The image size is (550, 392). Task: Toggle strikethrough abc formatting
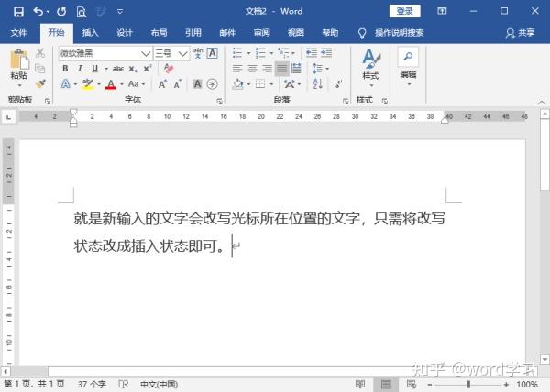coord(118,69)
